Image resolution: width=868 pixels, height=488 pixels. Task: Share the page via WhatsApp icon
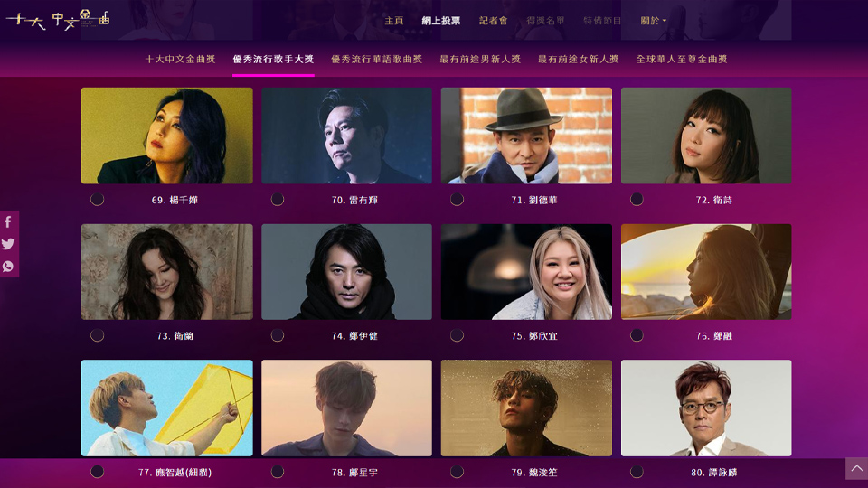pos(8,266)
